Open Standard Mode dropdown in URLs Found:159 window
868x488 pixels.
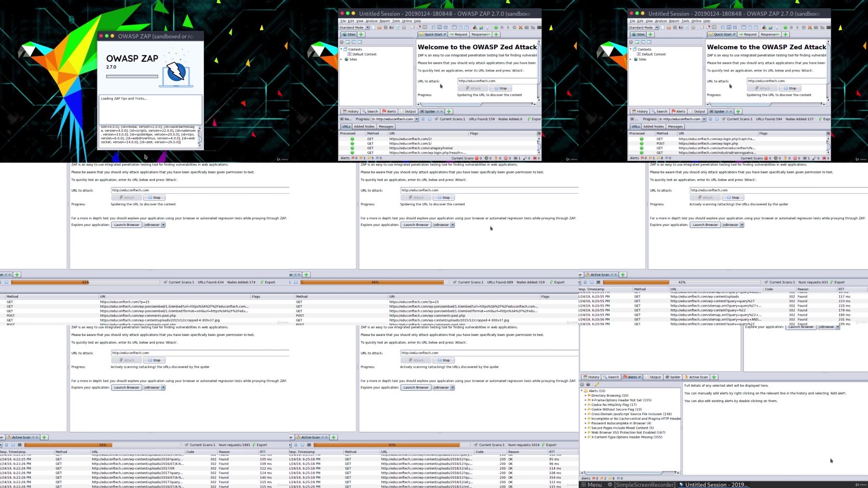coord(367,28)
